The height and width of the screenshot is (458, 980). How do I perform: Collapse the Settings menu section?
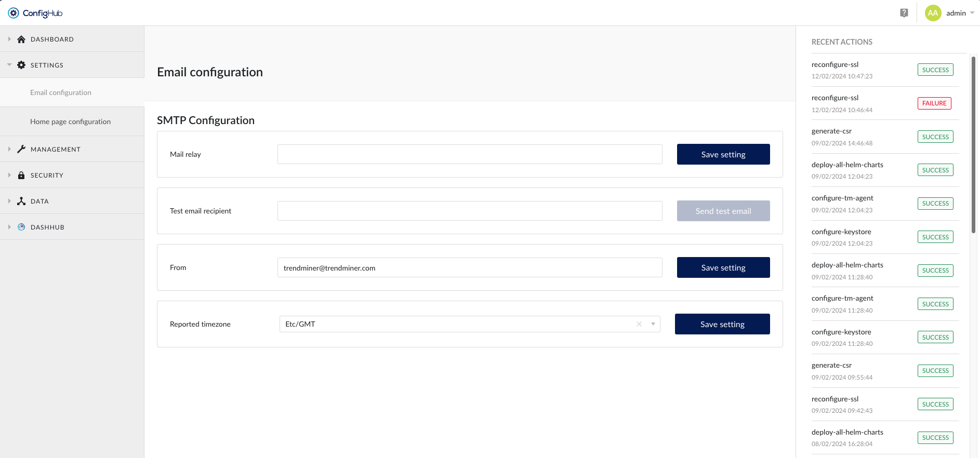point(9,65)
